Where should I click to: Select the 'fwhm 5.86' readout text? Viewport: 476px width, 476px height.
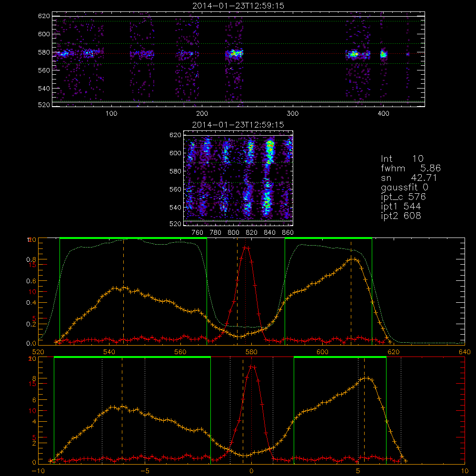tap(411, 168)
